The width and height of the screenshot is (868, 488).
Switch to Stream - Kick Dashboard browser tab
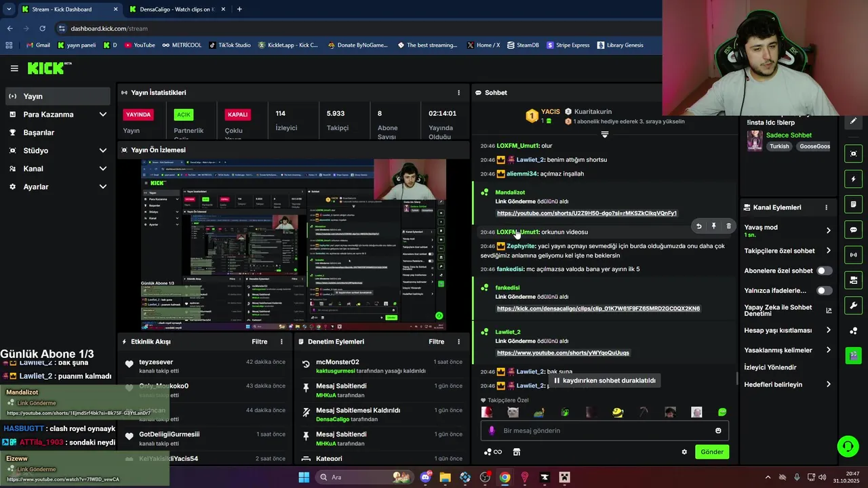pyautogui.click(x=68, y=9)
